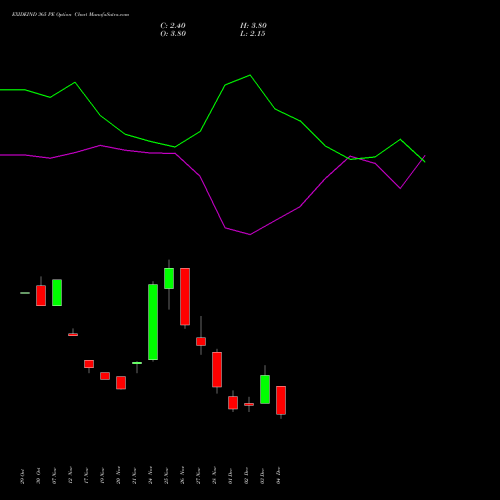Click the red candlestick for 30 Oct
The image size is (500, 500).
click(x=41, y=295)
